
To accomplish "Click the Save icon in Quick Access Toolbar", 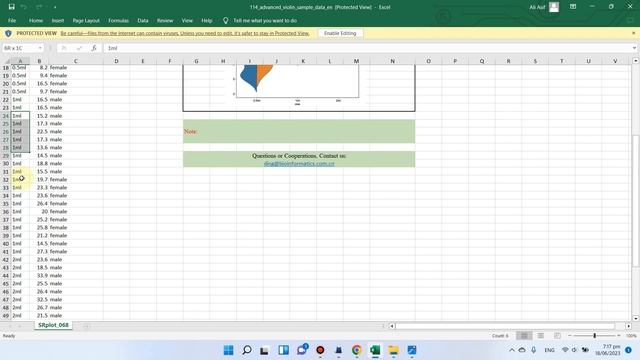I will pos(11,7).
